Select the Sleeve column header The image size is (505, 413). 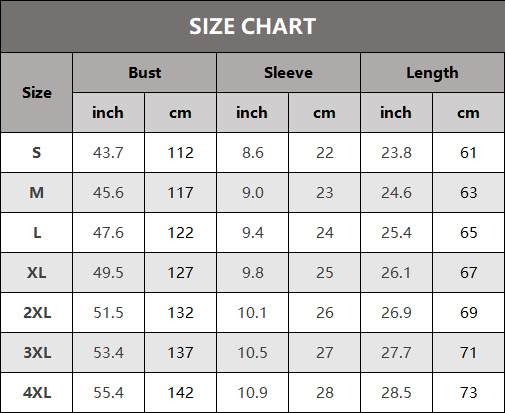pos(288,72)
